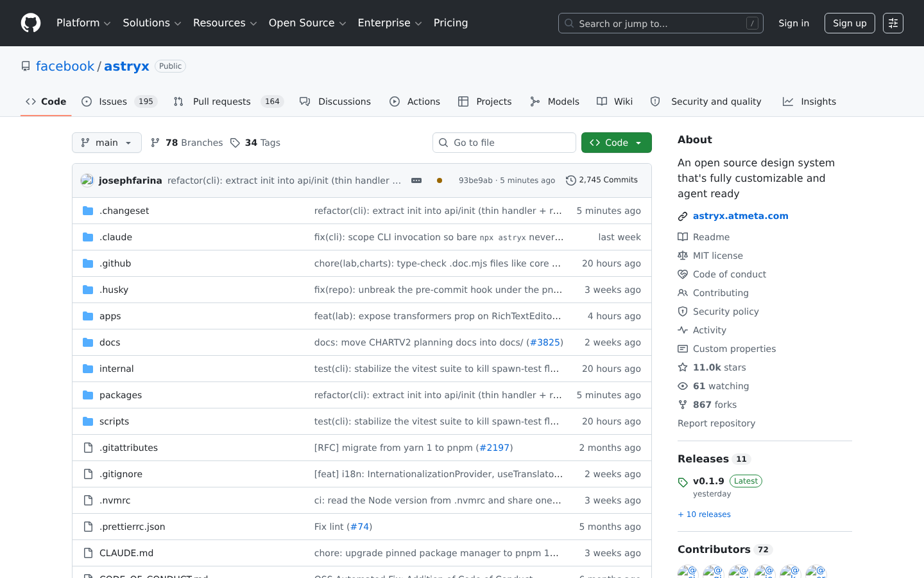Open the first contributor avatar thumbnail
The width and height of the screenshot is (924, 578).
coord(688,572)
